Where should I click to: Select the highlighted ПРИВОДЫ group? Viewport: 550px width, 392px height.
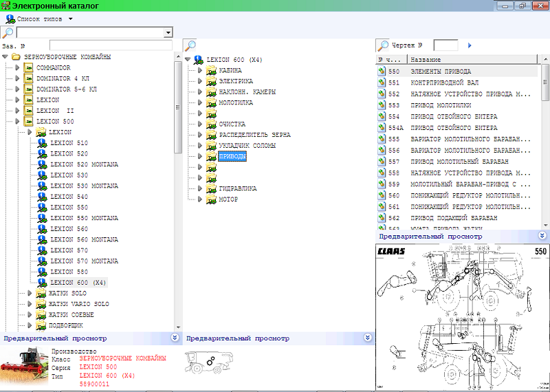232,156
